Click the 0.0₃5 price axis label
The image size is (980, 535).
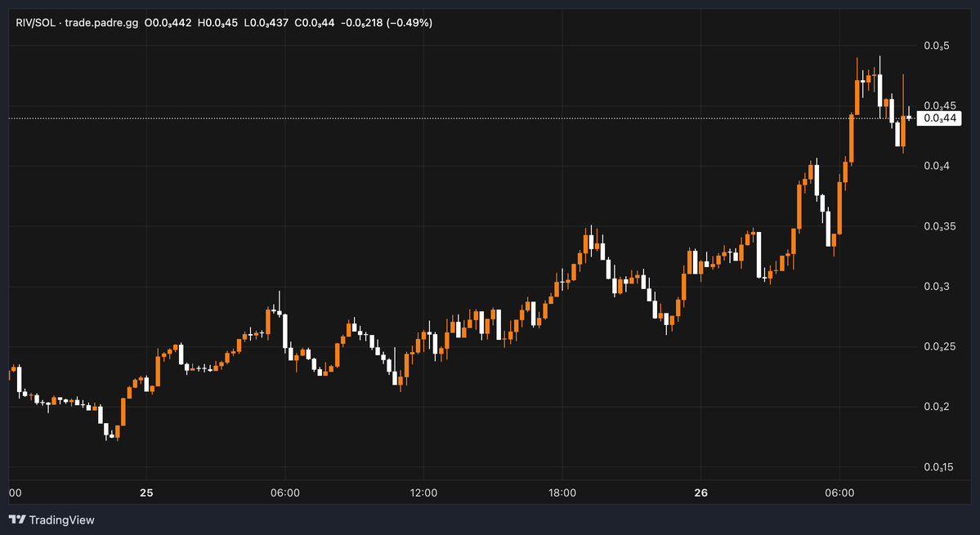936,46
